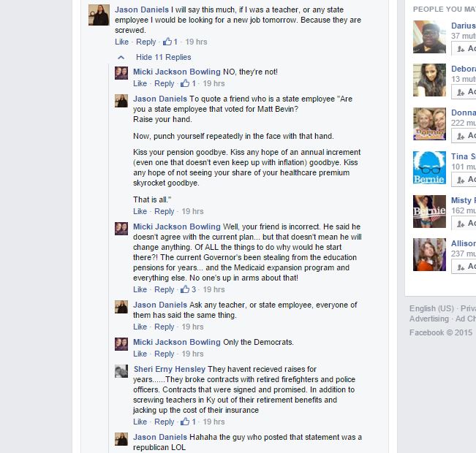Select the English (US) language link
Viewport: 476px width, 453px height.
click(431, 308)
